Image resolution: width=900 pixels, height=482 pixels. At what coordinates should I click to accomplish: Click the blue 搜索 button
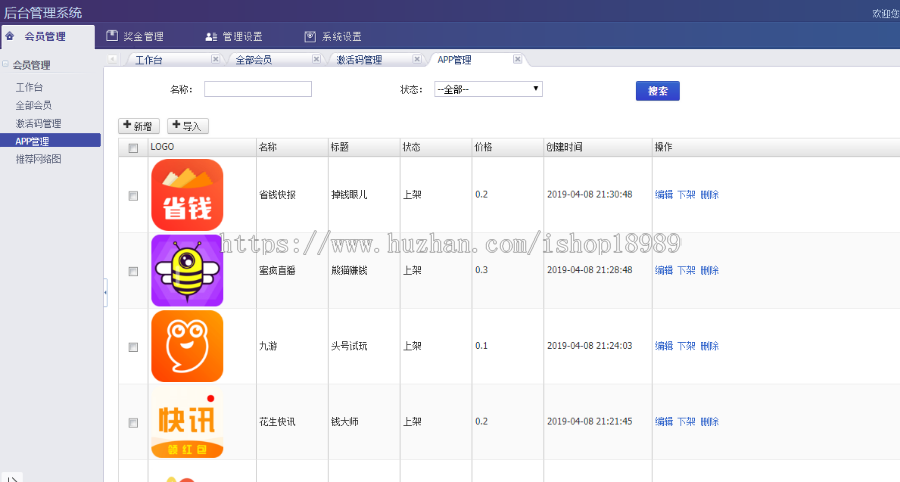pos(657,91)
